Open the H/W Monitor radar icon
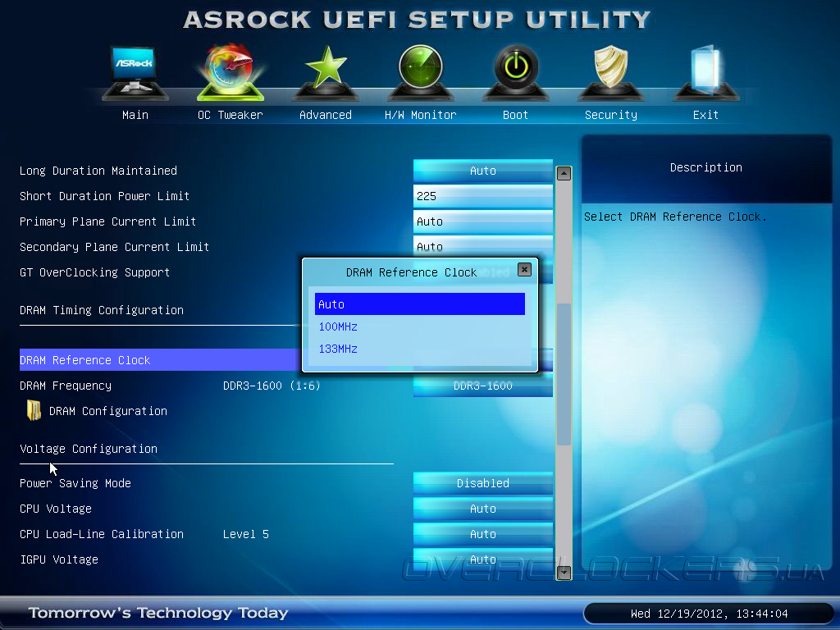 pos(421,73)
